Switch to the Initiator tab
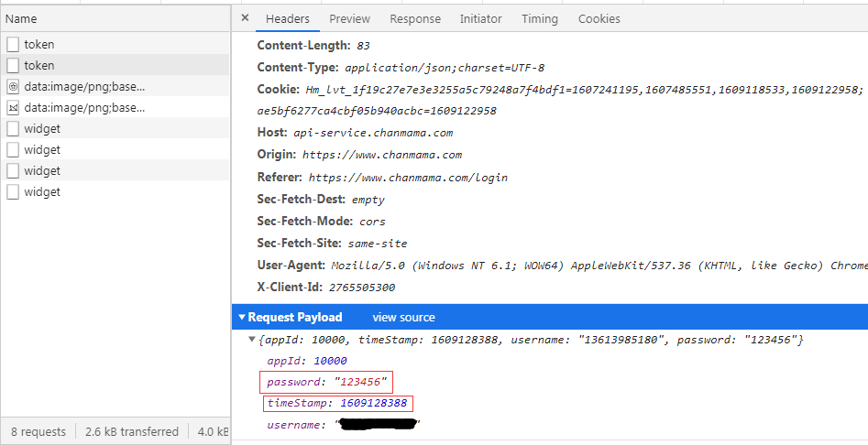The image size is (868, 445). point(480,19)
